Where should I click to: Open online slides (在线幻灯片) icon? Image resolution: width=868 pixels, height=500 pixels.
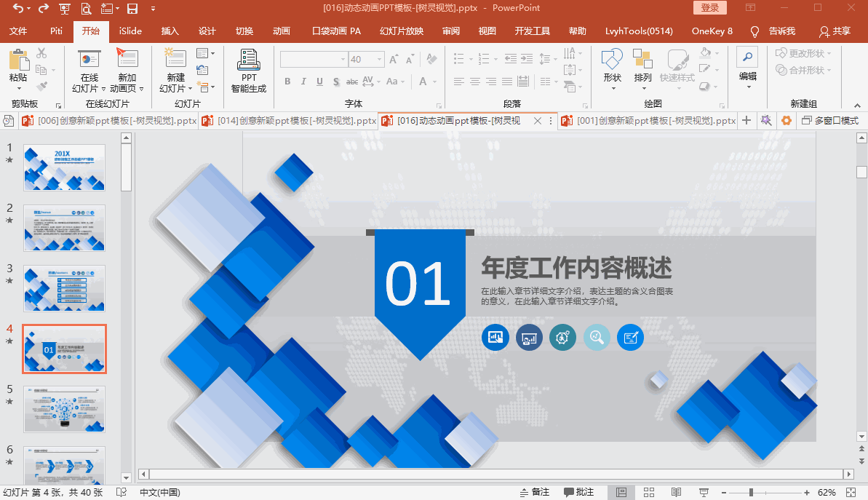point(89,59)
